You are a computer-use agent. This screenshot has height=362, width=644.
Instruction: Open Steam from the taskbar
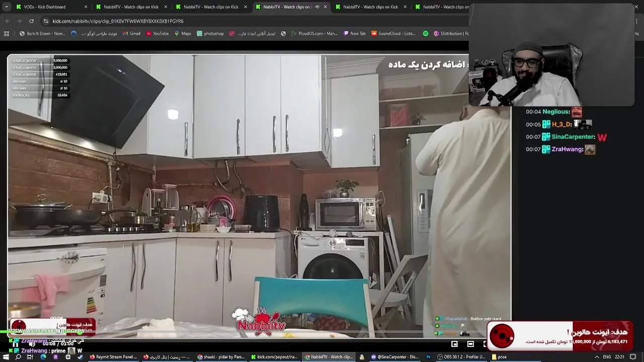click(80, 357)
